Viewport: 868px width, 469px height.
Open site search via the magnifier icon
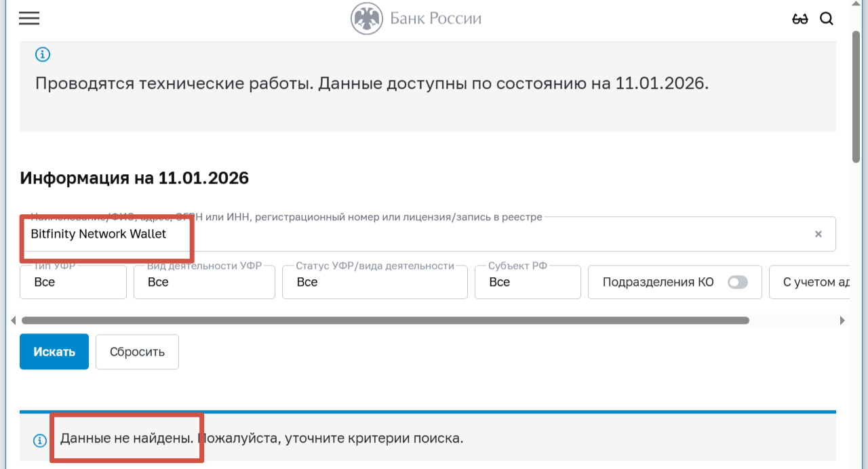[x=826, y=19]
